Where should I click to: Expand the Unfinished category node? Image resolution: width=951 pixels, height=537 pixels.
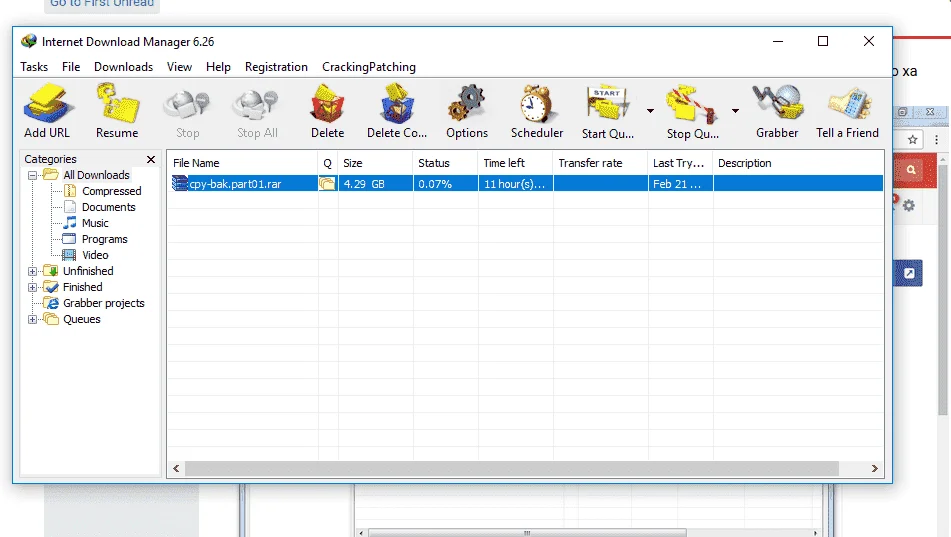pyautogui.click(x=33, y=271)
